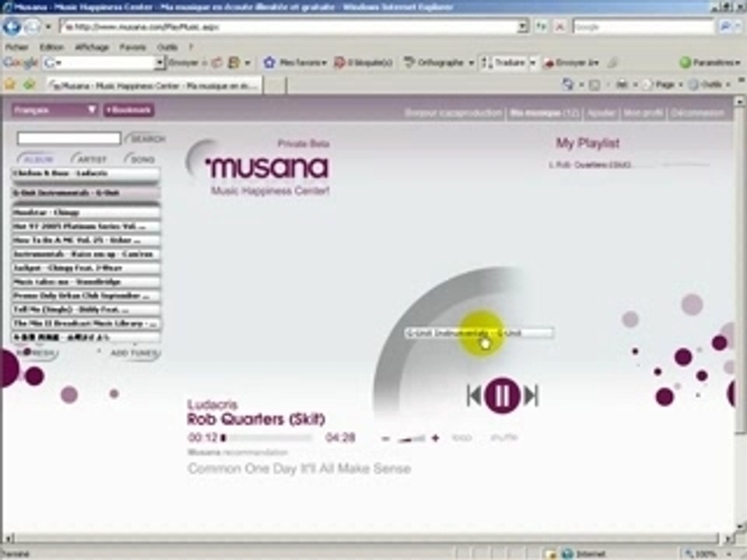Open the Favoris menu
747x560 pixels.
click(132, 47)
